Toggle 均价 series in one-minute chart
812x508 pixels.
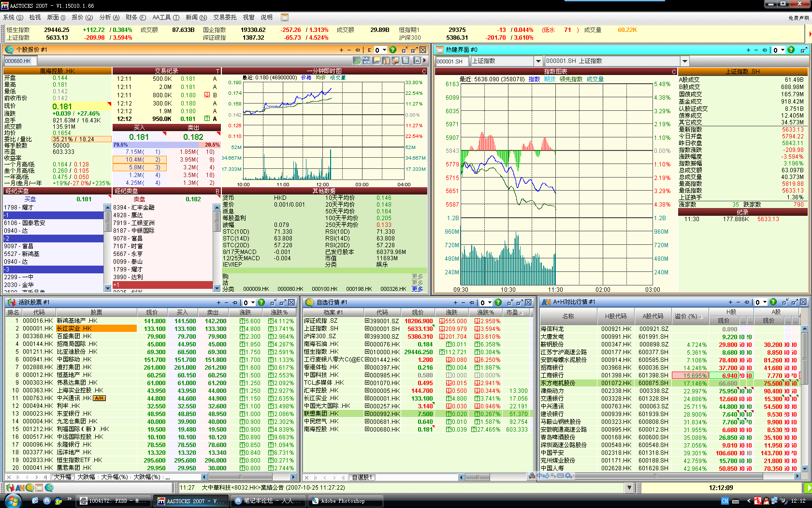[321, 77]
